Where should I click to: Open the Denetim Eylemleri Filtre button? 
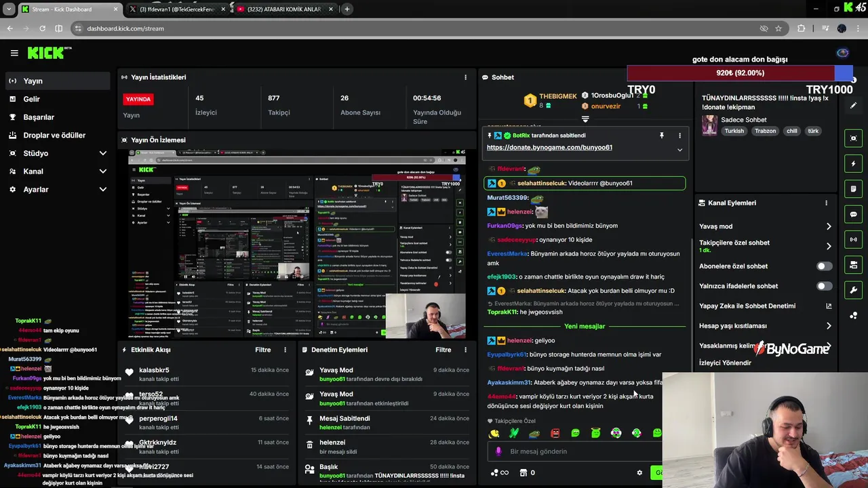point(443,350)
